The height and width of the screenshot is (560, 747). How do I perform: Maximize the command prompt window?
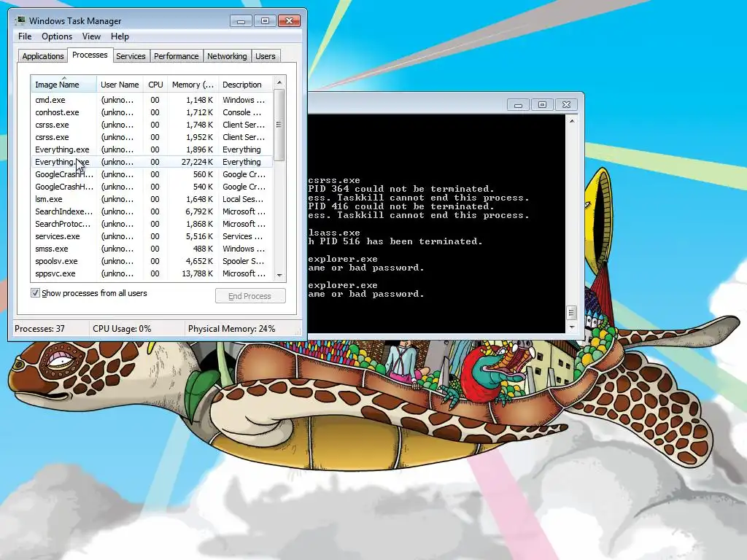pyautogui.click(x=542, y=105)
